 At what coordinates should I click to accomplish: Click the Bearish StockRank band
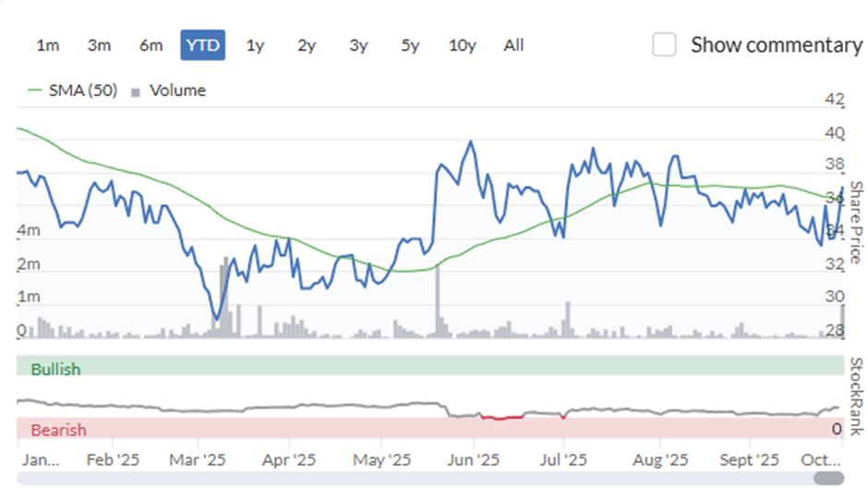430,428
